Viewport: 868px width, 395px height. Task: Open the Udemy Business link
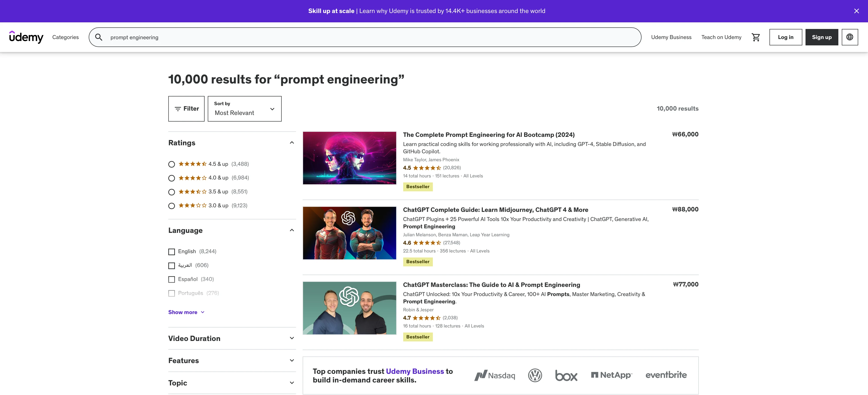pyautogui.click(x=671, y=37)
